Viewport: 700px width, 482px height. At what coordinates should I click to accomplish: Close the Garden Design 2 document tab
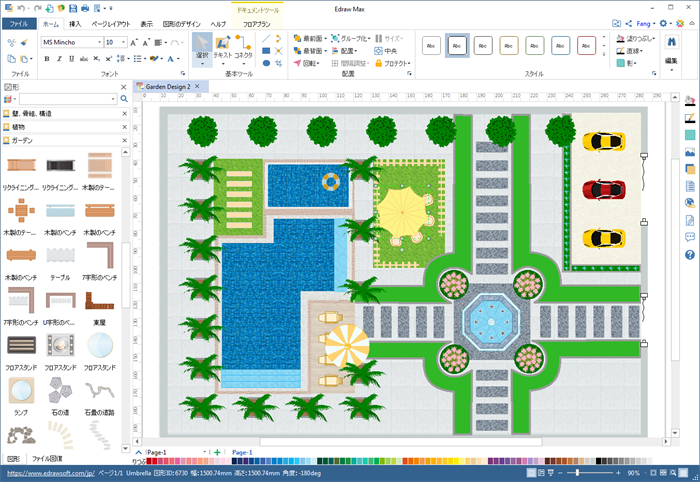coord(198,87)
